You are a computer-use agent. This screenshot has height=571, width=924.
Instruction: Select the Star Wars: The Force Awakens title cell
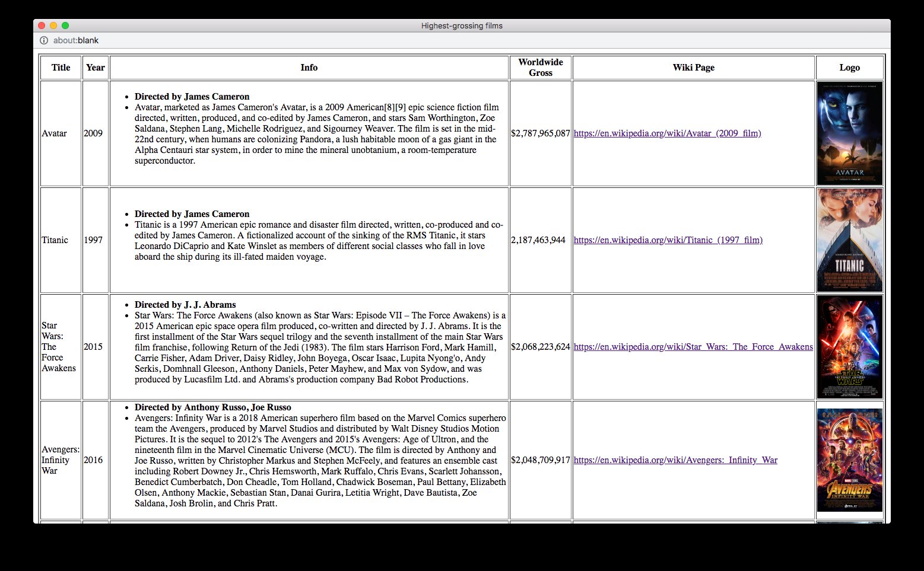click(x=61, y=347)
